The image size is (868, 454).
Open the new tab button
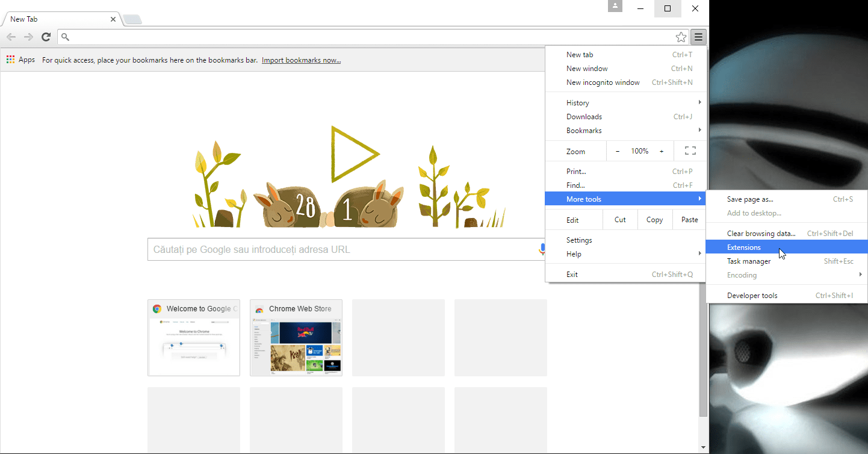(x=132, y=19)
